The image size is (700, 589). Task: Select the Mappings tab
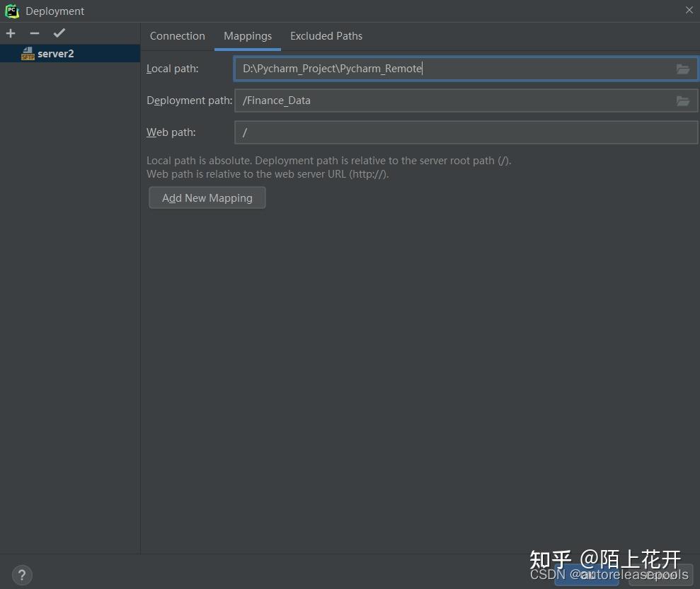(247, 35)
